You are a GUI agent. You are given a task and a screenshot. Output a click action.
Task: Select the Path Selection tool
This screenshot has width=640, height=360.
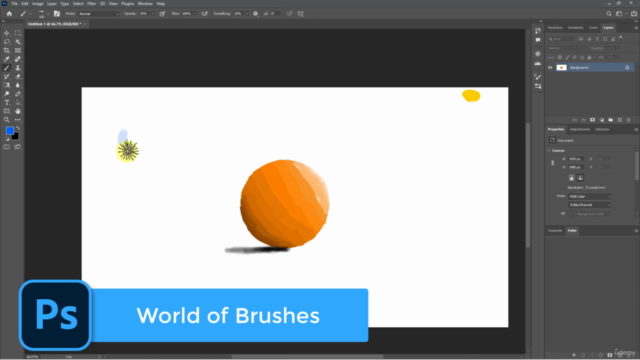pos(18,102)
